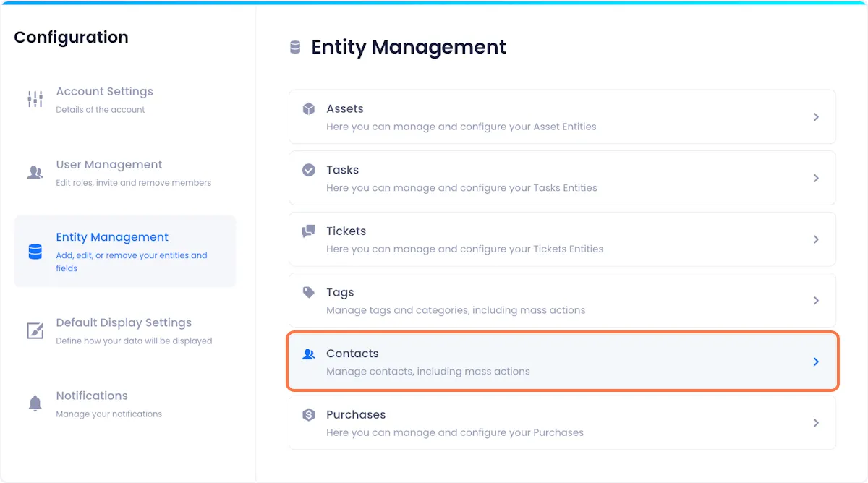Click the Tags label icon
Image resolution: width=868 pixels, height=483 pixels.
309,292
